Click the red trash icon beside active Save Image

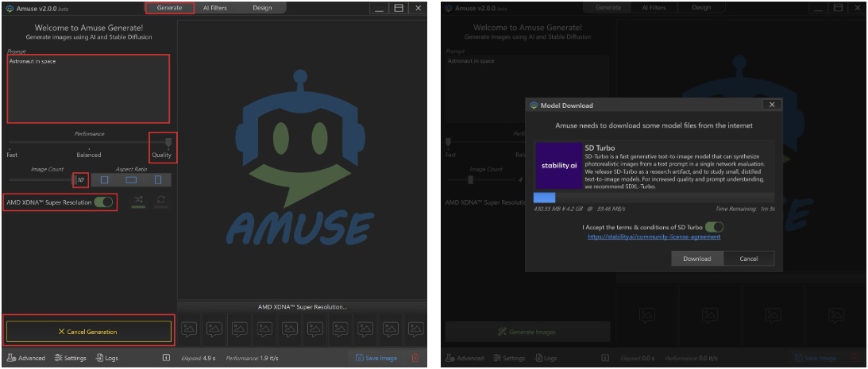tap(415, 358)
